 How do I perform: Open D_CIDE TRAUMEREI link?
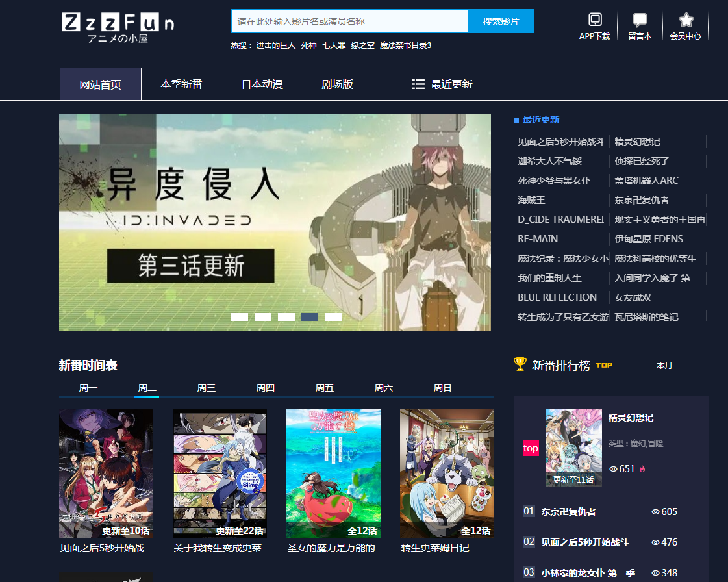click(561, 220)
